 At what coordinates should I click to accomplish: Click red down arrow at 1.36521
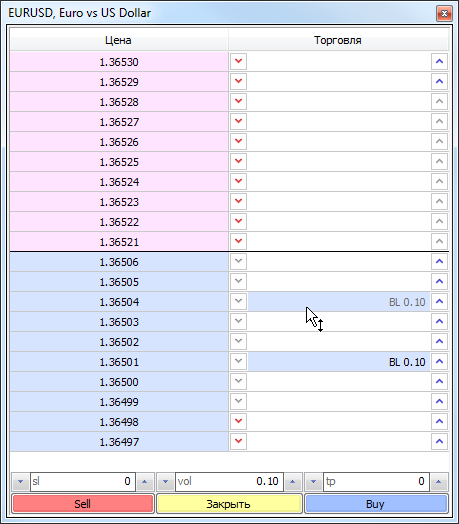pos(238,241)
